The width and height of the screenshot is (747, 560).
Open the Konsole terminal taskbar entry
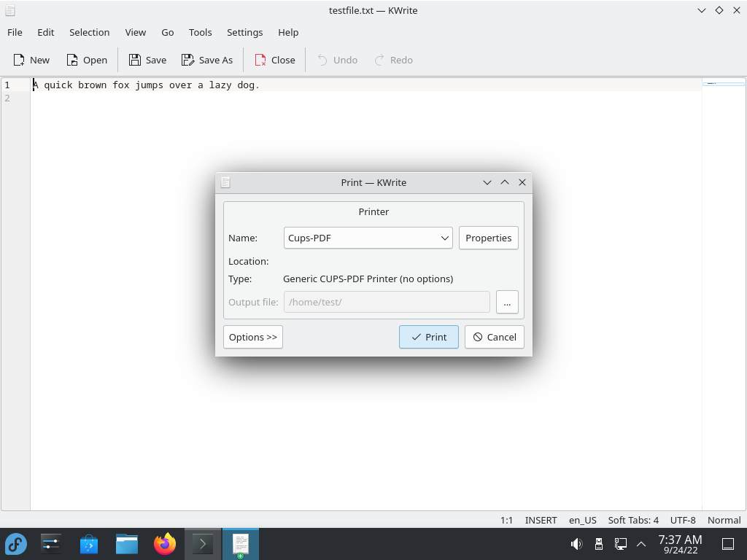[203, 544]
